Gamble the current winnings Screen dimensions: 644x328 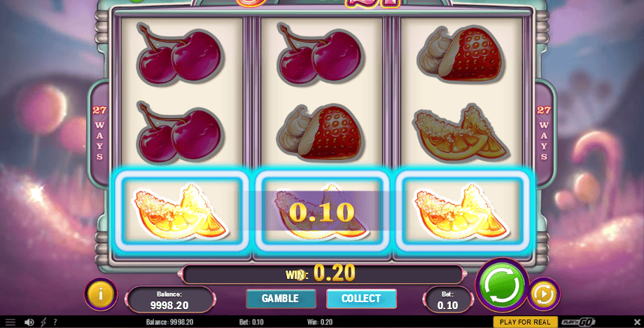pyautogui.click(x=281, y=299)
